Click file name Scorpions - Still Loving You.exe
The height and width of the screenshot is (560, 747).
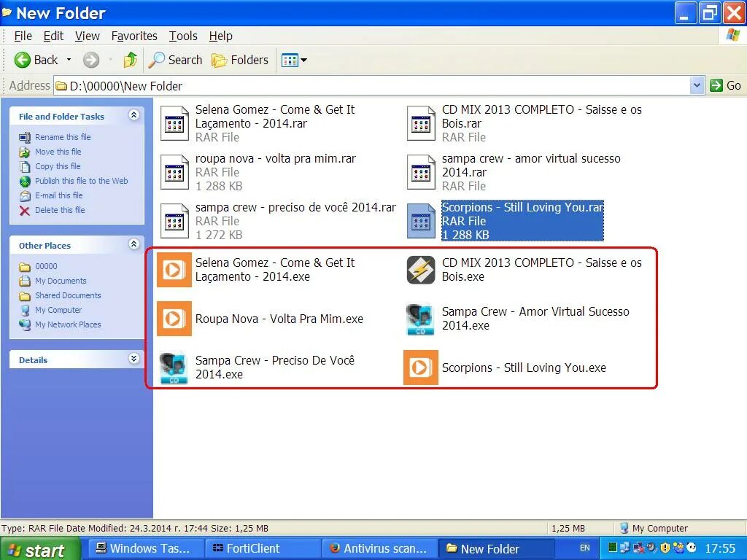click(524, 367)
